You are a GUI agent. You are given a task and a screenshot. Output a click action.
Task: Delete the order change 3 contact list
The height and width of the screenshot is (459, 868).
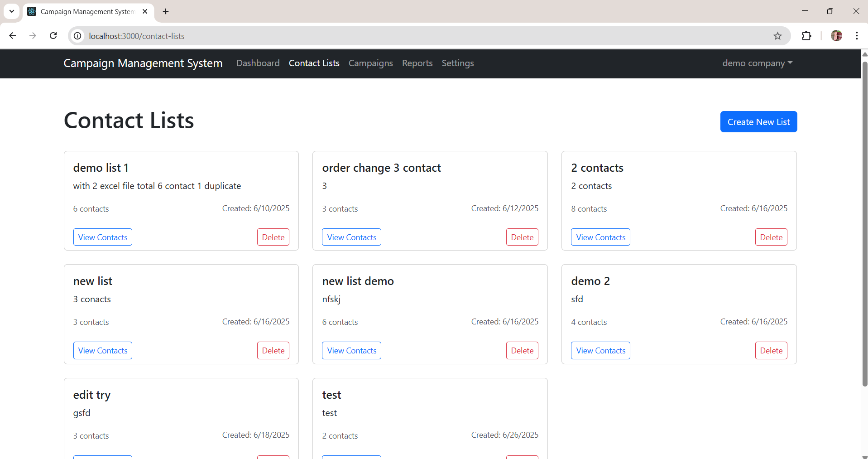click(x=522, y=237)
